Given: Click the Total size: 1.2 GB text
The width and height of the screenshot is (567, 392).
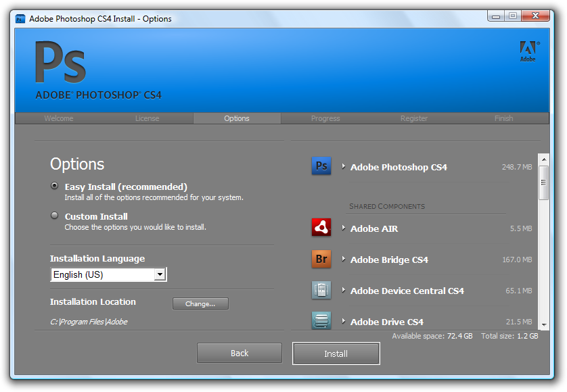Looking at the screenshot, I should point(509,336).
